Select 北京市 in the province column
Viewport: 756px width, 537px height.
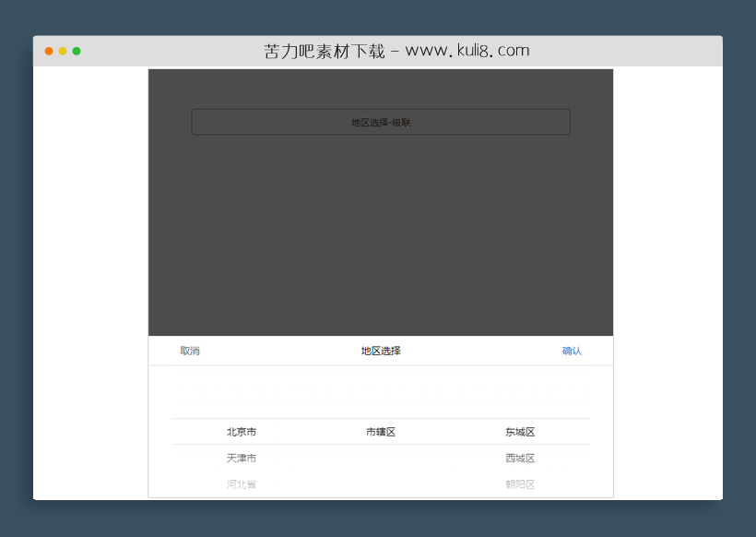(242, 431)
